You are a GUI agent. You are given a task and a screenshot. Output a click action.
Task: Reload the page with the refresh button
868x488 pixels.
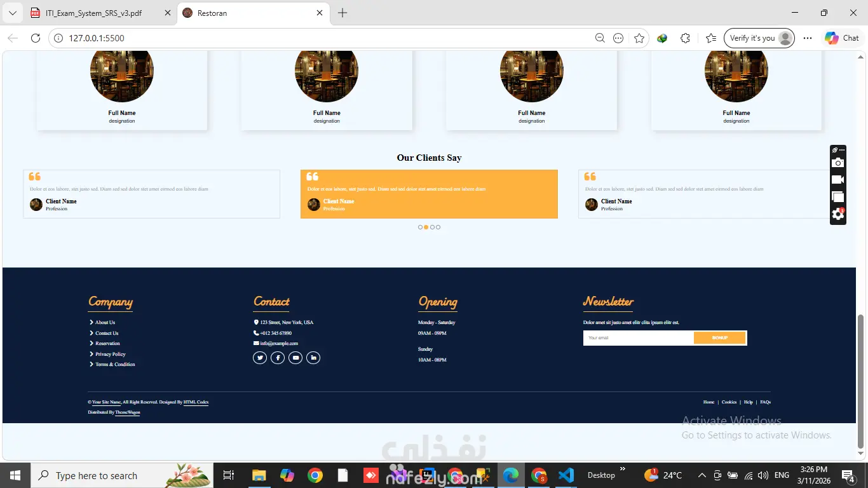click(36, 38)
